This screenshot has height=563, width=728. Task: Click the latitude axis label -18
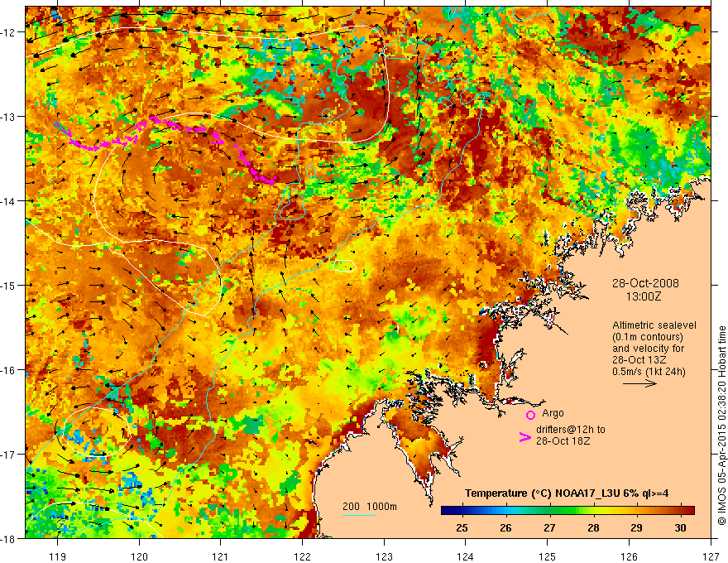10,539
